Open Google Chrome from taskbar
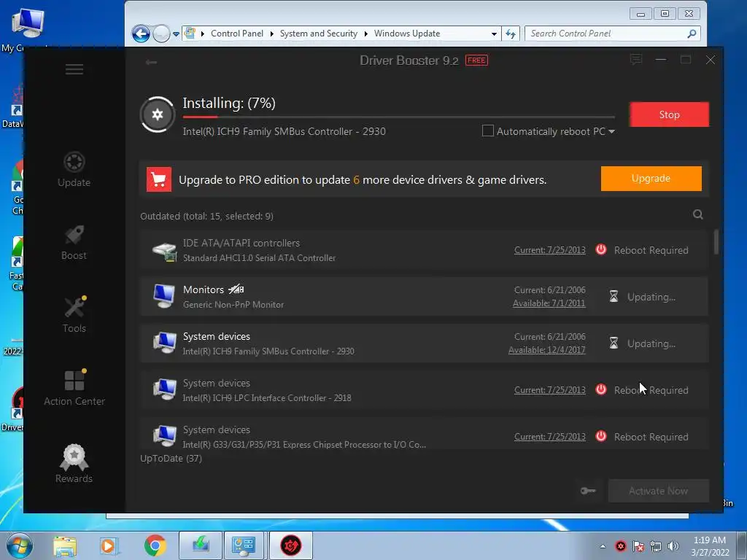 155,545
